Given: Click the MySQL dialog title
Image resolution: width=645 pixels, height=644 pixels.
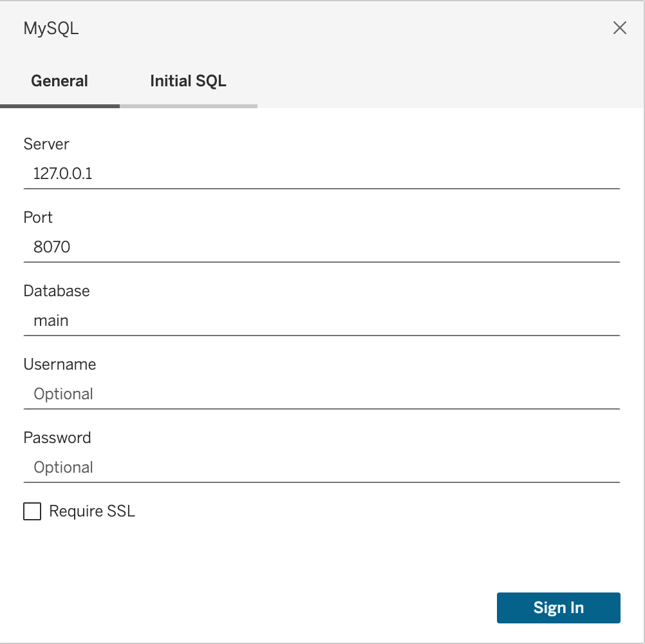Looking at the screenshot, I should tap(51, 28).
